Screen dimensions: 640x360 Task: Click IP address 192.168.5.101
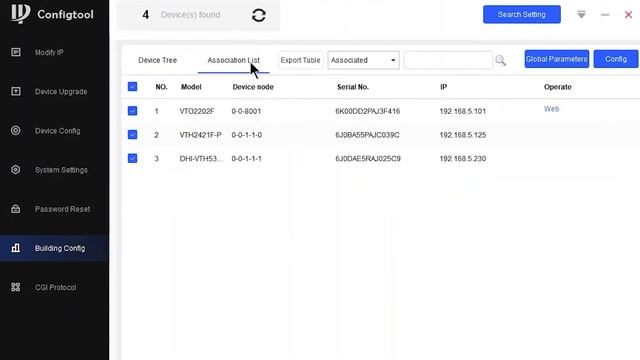(x=462, y=111)
